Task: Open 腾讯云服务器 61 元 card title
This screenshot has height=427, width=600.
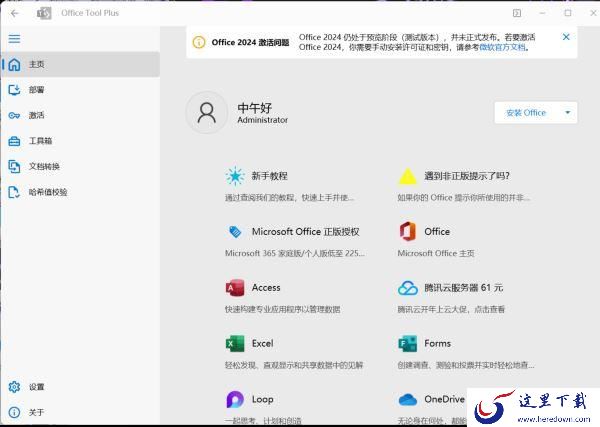Action: coord(464,288)
